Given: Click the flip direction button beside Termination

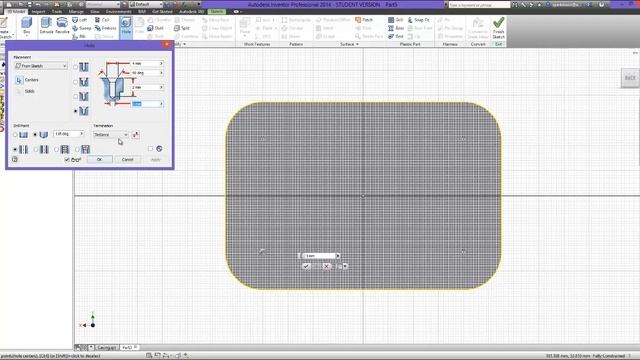Looking at the screenshot, I should pos(136,135).
